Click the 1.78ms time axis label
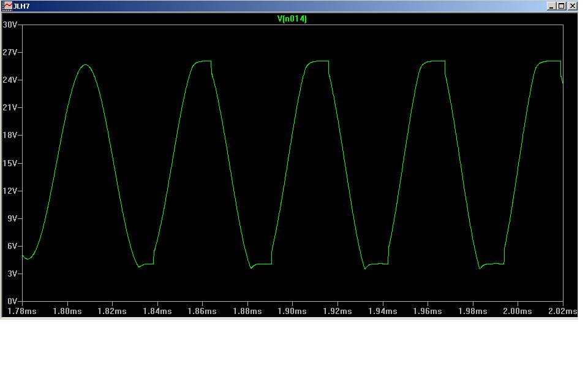The image size is (588, 368). pyautogui.click(x=22, y=312)
